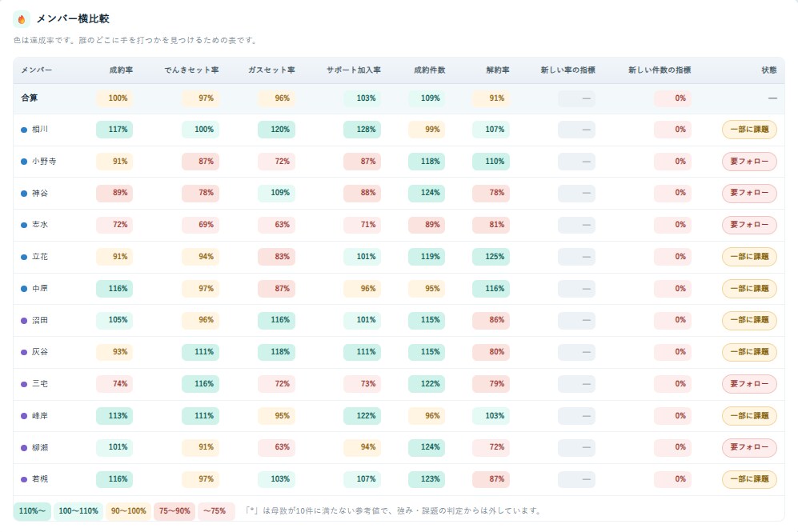Screen dimensions: 798x532
Task: Click the 新しい件数の指標 column header
Action: [x=660, y=70]
